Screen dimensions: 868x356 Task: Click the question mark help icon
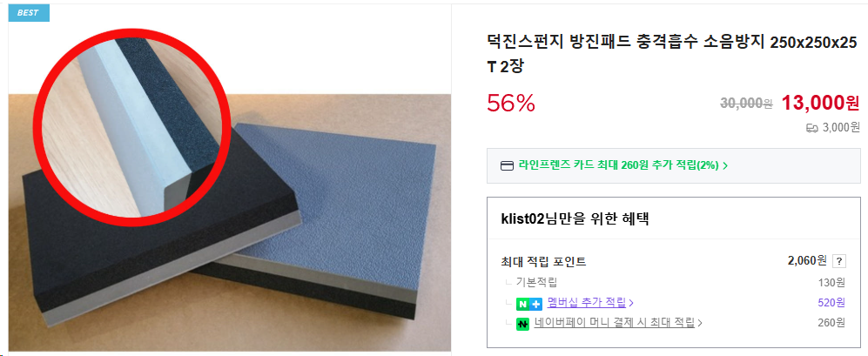pos(839,261)
